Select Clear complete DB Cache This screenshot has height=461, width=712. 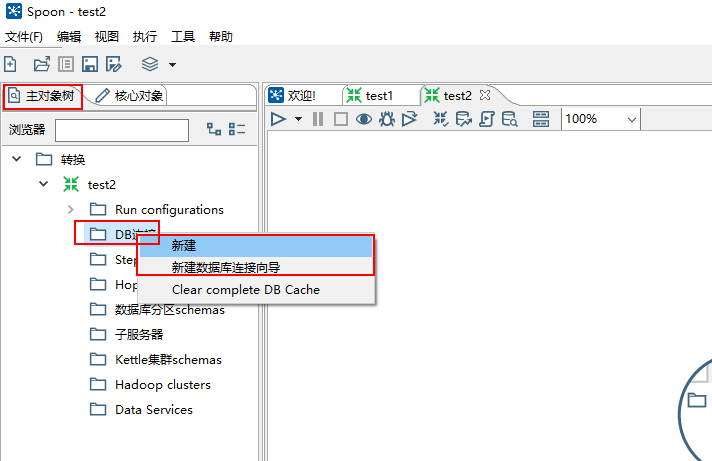[x=256, y=290]
